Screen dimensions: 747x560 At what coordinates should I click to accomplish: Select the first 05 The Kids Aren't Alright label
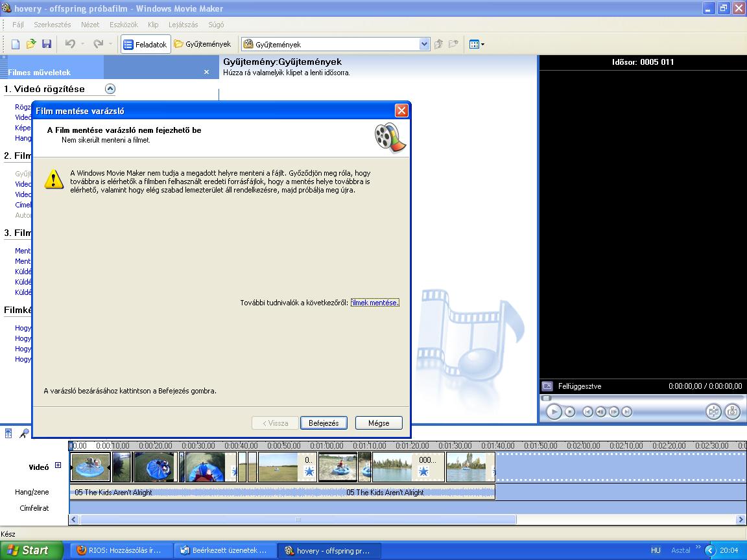[113, 493]
